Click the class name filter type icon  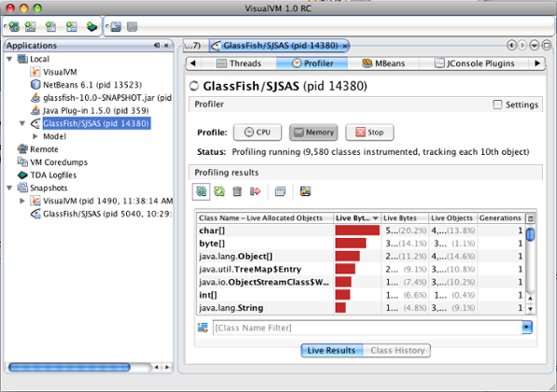pyautogui.click(x=202, y=328)
